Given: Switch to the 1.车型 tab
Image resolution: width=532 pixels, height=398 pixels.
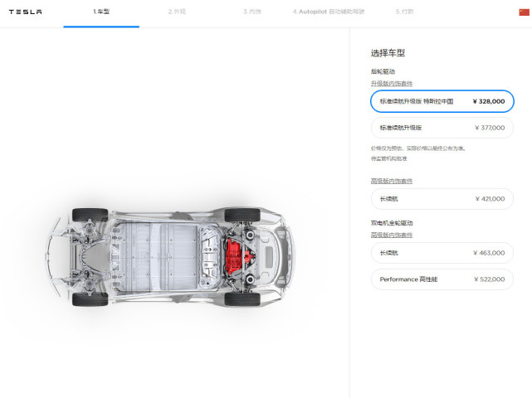Looking at the screenshot, I should (x=101, y=12).
